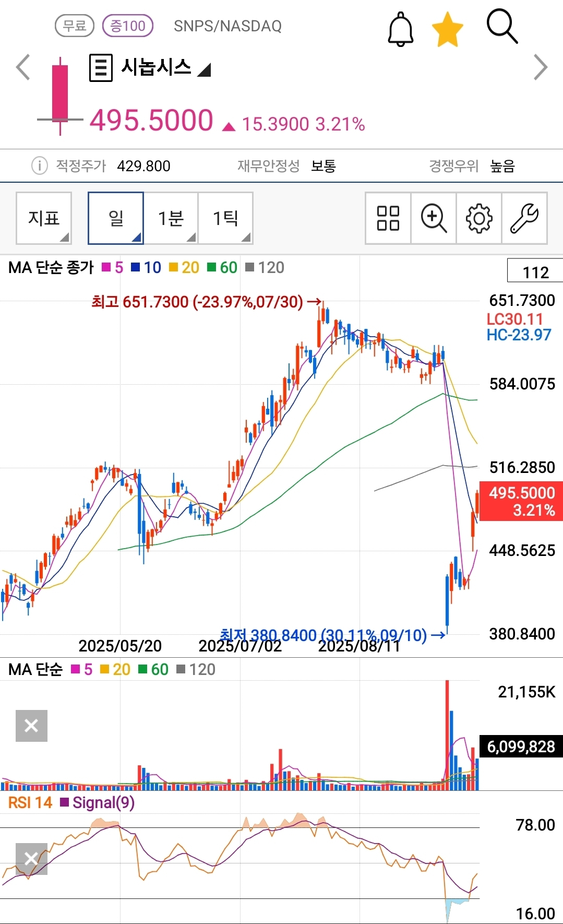Select the 1분 one-minute chart period

click(171, 218)
